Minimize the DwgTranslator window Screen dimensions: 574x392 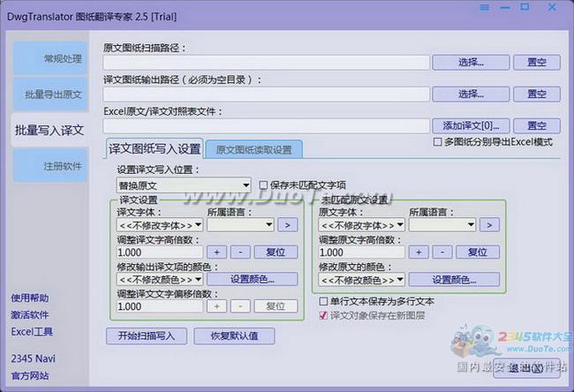(505, 7)
